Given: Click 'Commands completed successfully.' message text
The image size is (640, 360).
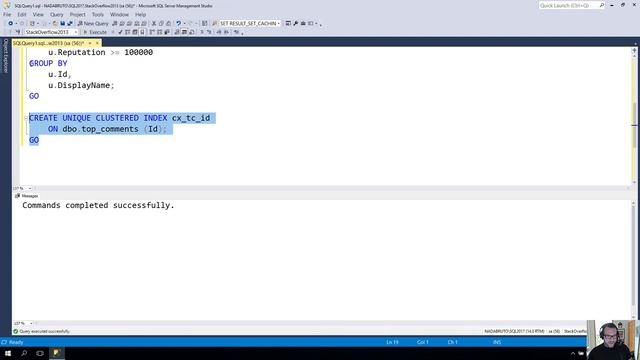Looking at the screenshot, I should pyautogui.click(x=98, y=205).
